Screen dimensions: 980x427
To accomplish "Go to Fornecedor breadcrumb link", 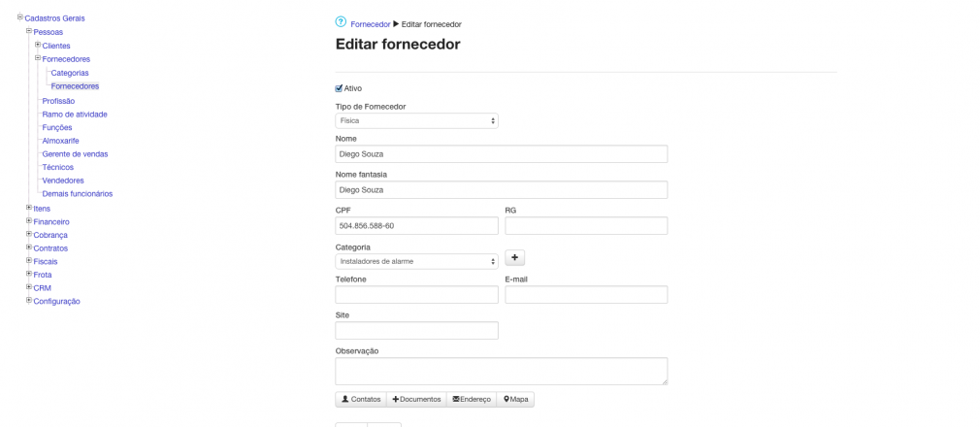I will click(x=371, y=24).
